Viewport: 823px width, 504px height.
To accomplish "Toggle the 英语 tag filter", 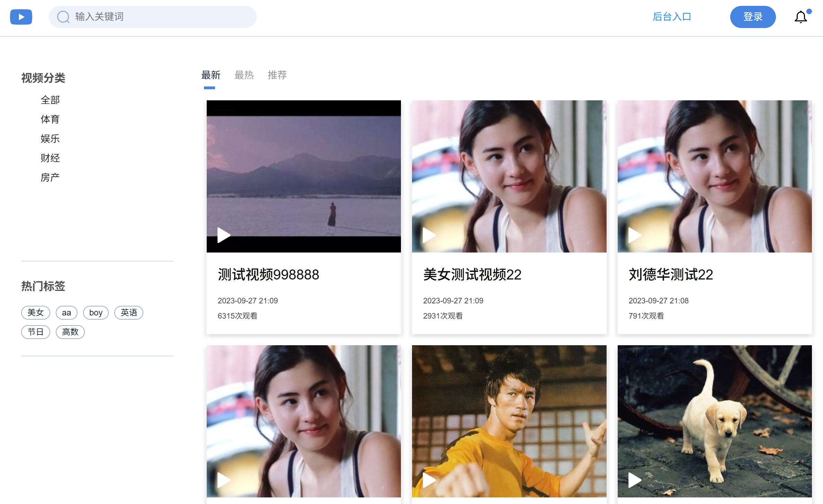I will coord(128,312).
